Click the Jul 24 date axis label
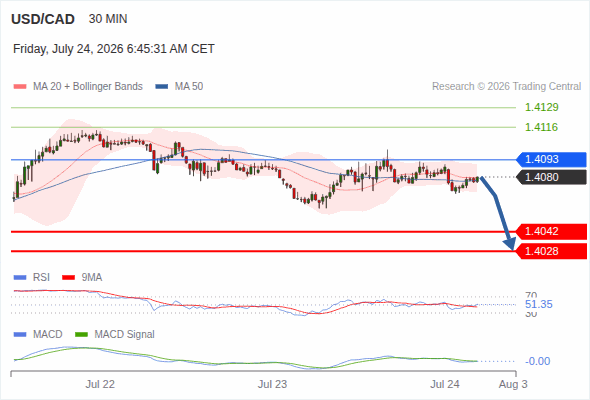 click(x=445, y=385)
